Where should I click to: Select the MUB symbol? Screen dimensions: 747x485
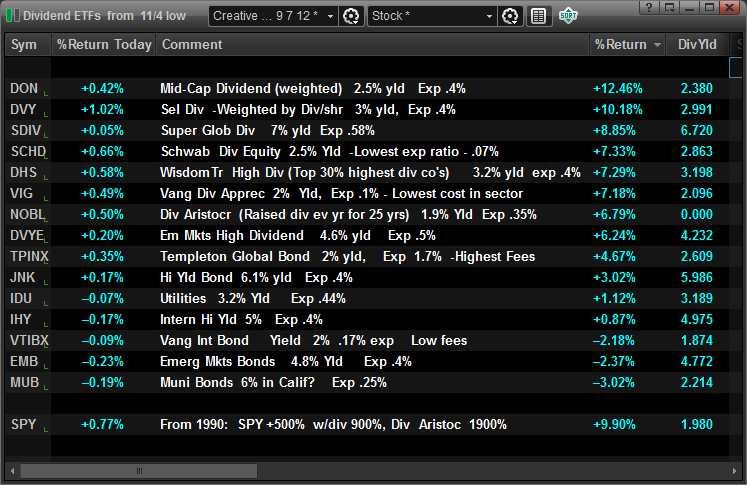click(x=24, y=382)
